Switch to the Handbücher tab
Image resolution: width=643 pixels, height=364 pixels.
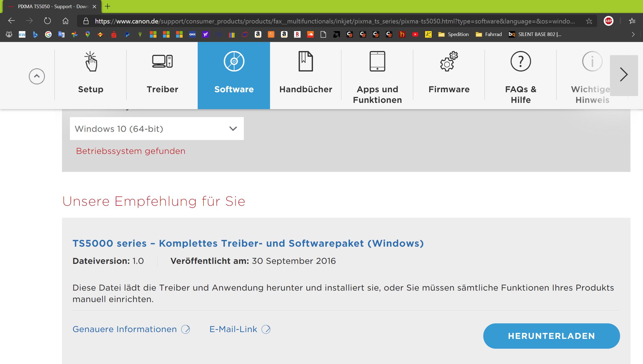tap(306, 76)
